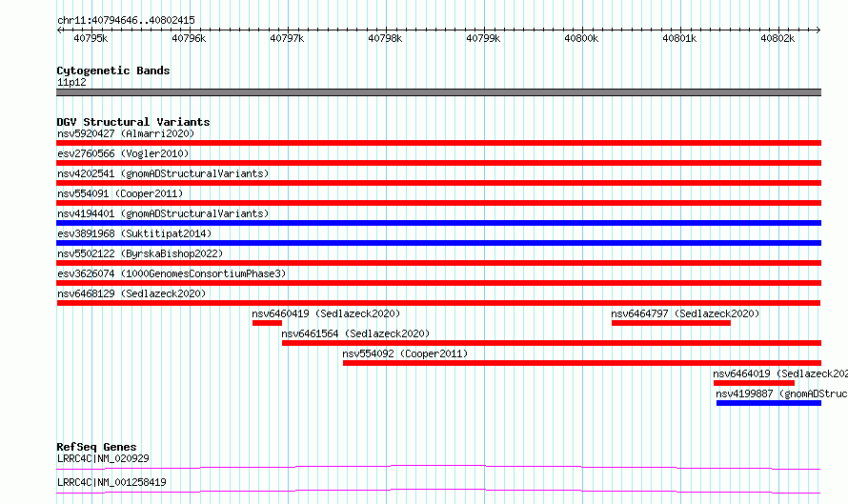Select the blue bar for esv3891968

coord(438,243)
